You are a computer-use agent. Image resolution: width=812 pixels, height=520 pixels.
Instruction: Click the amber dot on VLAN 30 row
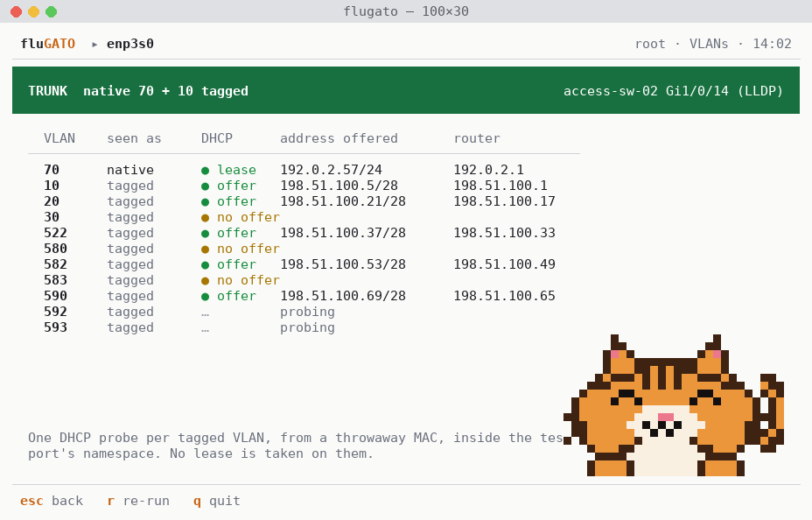tap(205, 218)
